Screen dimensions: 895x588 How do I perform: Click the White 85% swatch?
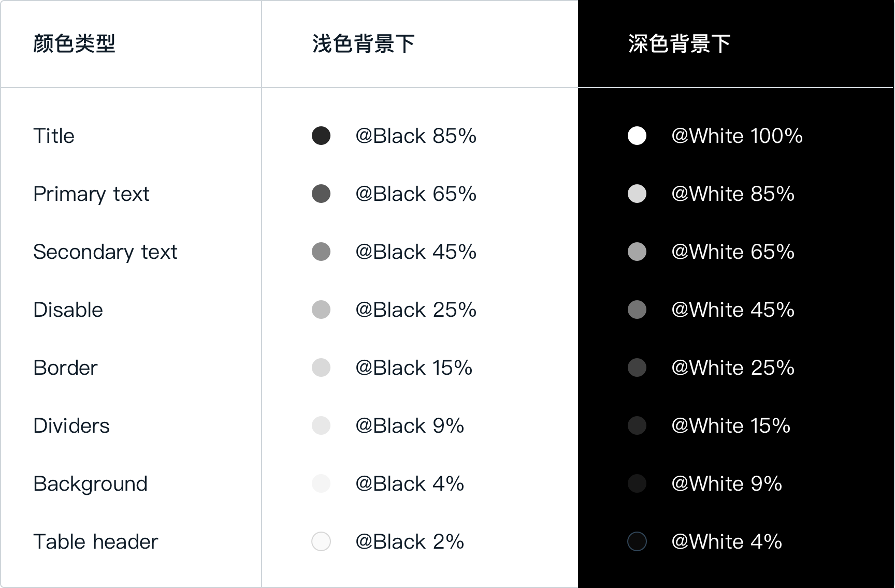(x=637, y=194)
